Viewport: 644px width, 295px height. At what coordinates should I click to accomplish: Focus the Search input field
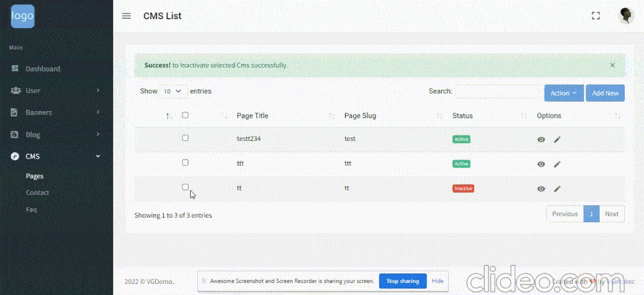tap(497, 91)
